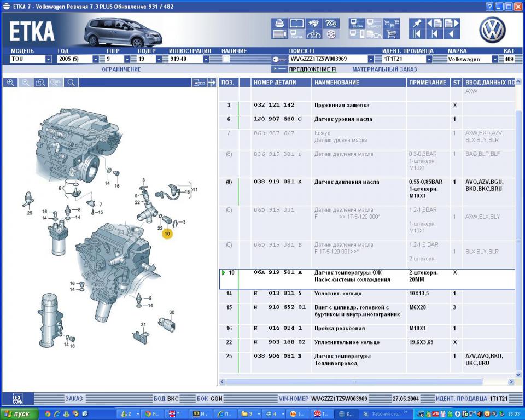
Task: Click callout 10 highlighted on the illustration
Action: click(167, 234)
